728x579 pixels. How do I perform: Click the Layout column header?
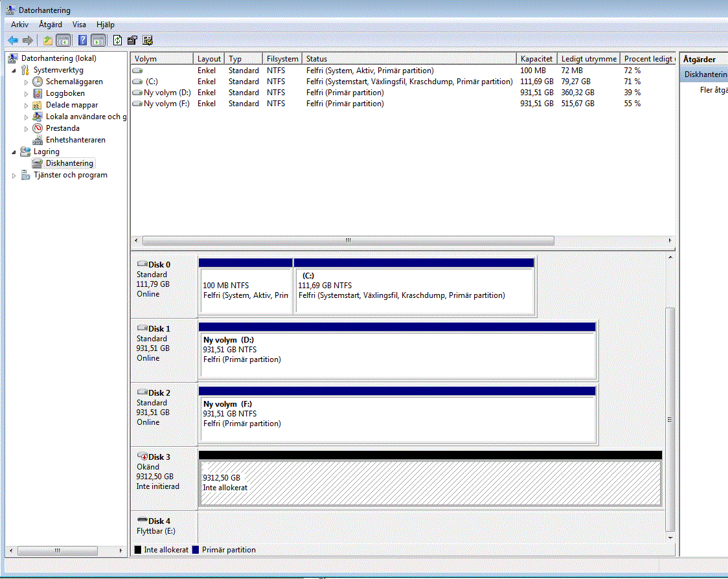tap(209, 59)
